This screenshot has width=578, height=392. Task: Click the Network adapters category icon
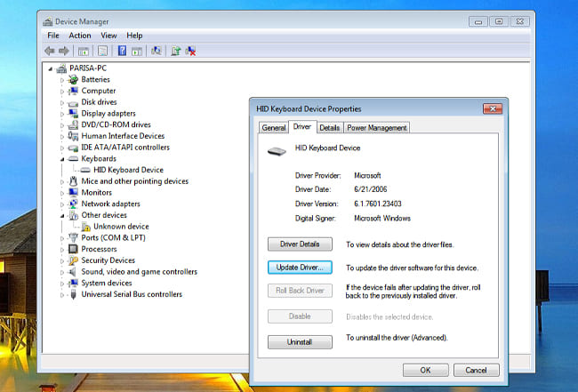(x=73, y=204)
